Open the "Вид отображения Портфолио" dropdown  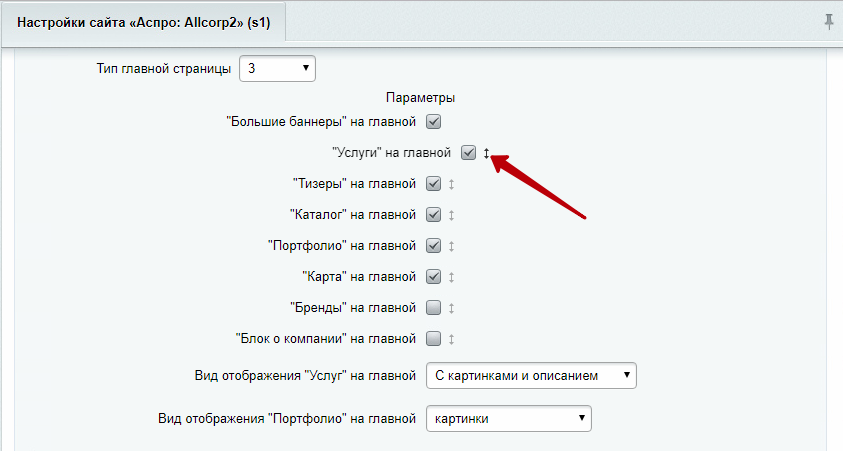click(x=509, y=419)
